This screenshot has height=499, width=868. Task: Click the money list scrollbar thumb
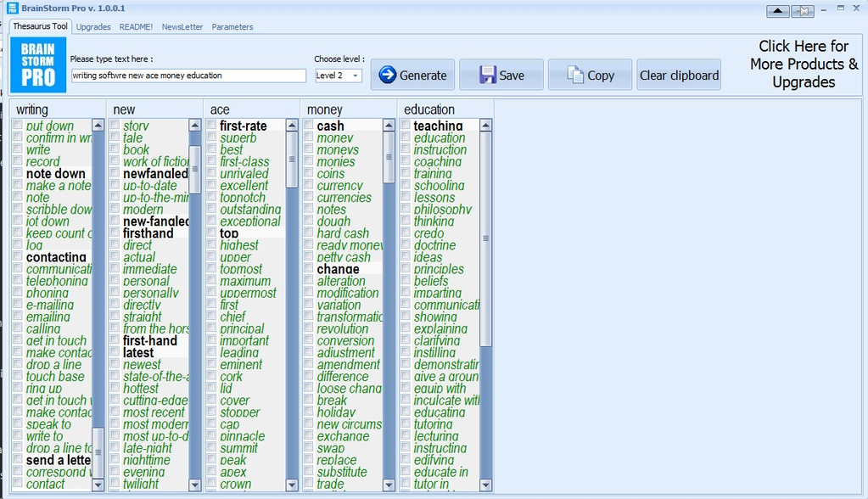(x=389, y=157)
